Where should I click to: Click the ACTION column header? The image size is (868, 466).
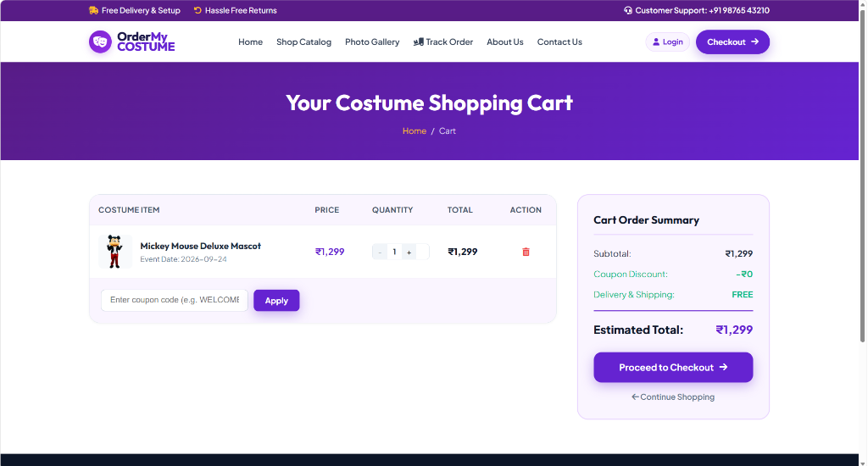[526, 210]
